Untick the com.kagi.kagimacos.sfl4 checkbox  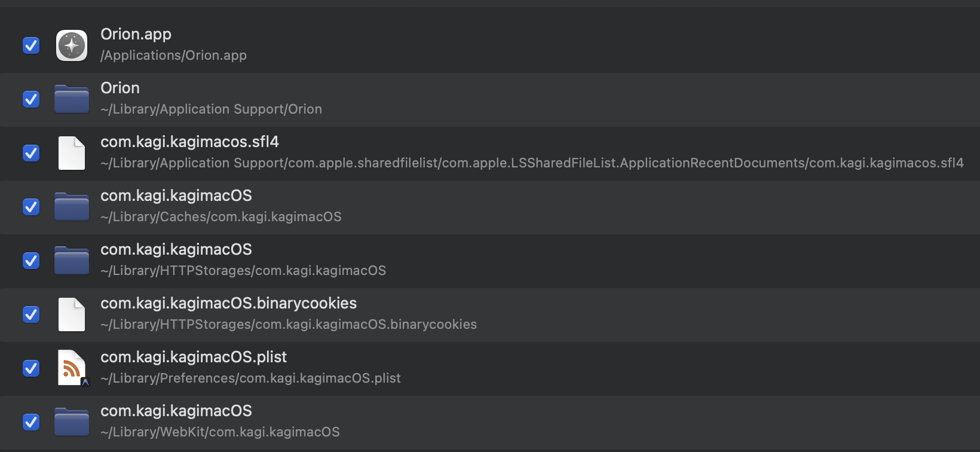[31, 153]
